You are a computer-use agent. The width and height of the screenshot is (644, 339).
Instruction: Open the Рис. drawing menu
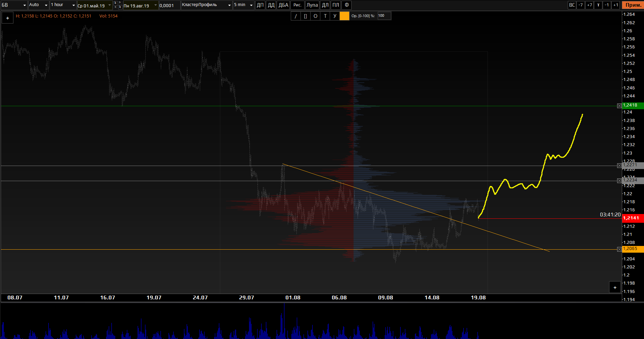point(297,5)
